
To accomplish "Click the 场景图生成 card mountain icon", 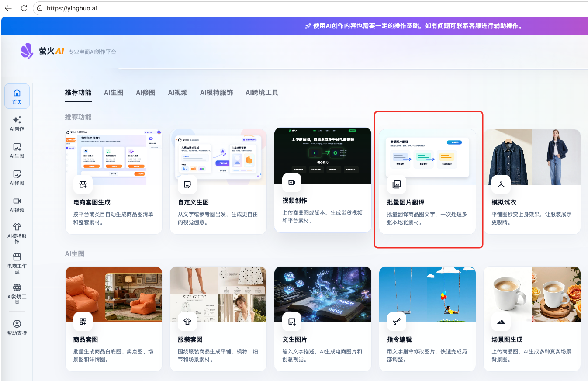I will (x=501, y=322).
